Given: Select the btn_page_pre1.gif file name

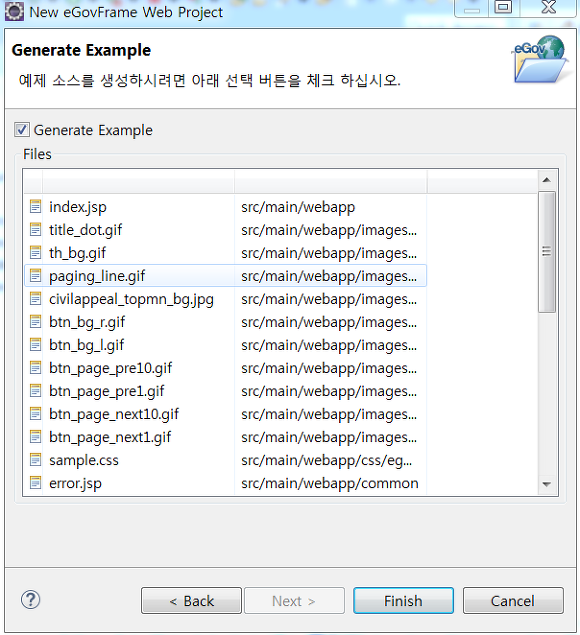Looking at the screenshot, I should tap(107, 392).
